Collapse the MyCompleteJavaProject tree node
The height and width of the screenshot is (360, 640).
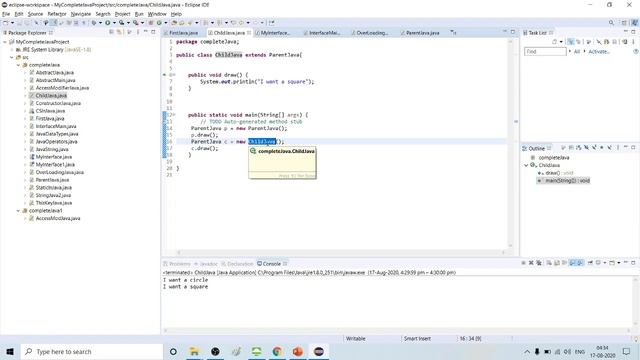click(x=5, y=42)
